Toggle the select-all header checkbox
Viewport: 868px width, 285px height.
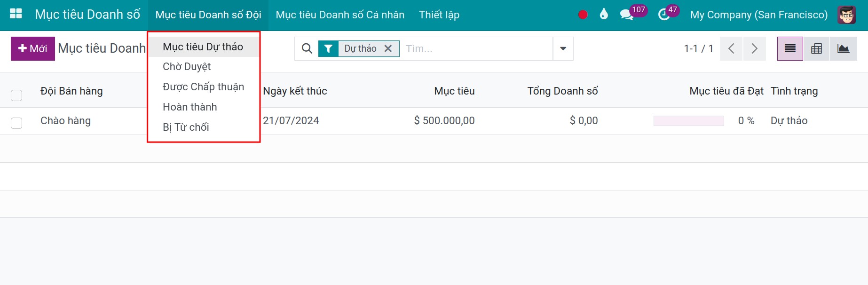(16, 95)
